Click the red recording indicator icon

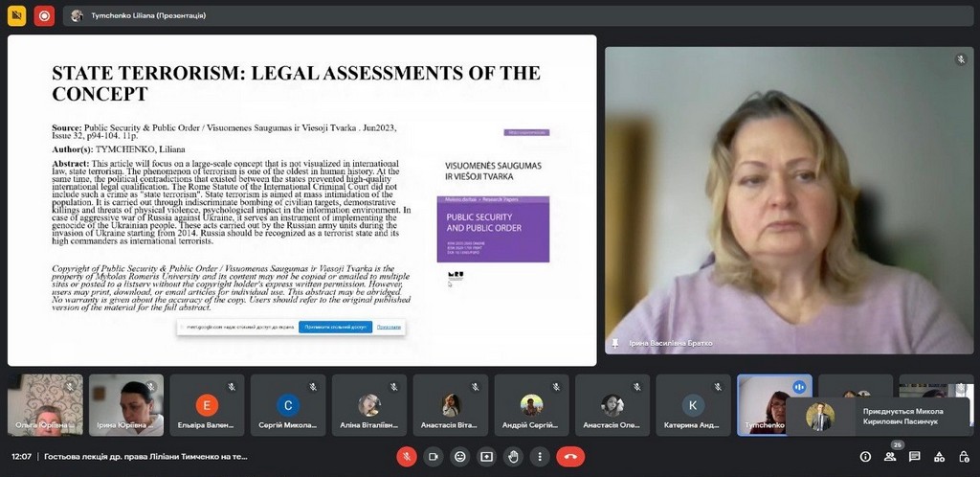[44, 15]
